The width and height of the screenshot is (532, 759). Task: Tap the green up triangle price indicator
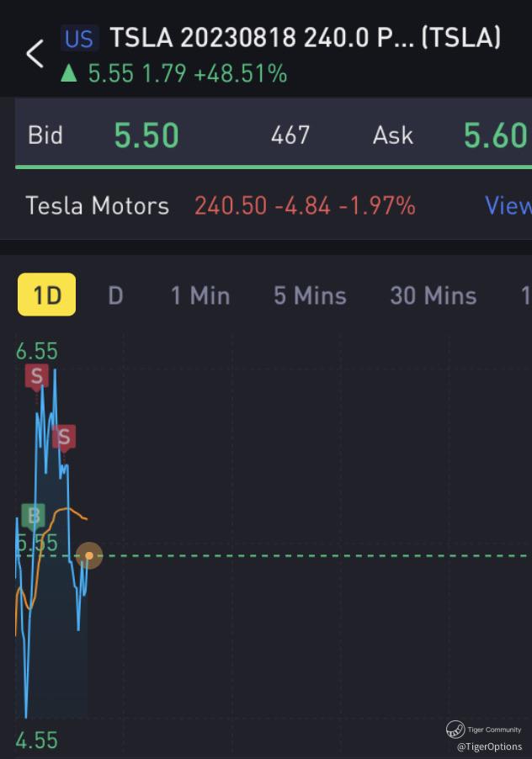coord(69,74)
